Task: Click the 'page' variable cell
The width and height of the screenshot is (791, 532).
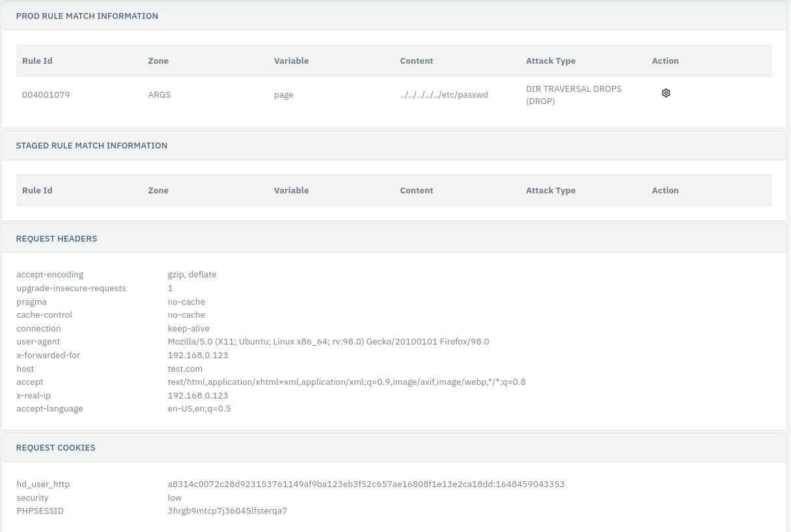Action: point(284,95)
